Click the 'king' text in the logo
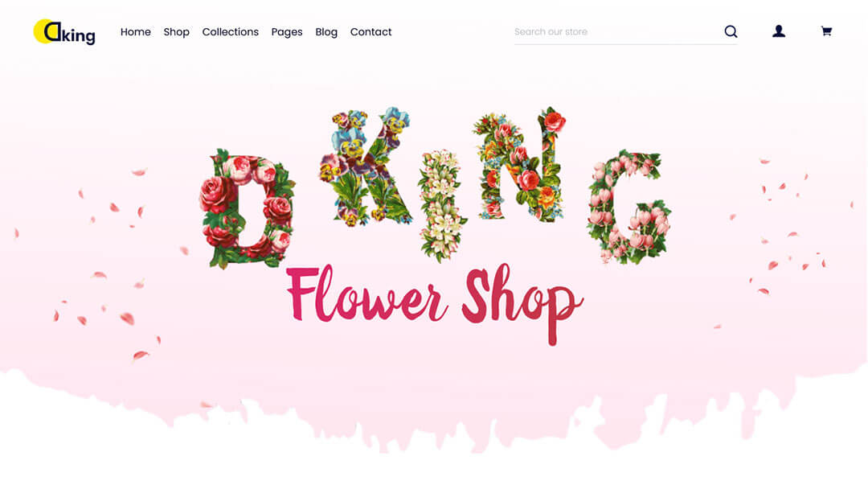 (x=79, y=35)
